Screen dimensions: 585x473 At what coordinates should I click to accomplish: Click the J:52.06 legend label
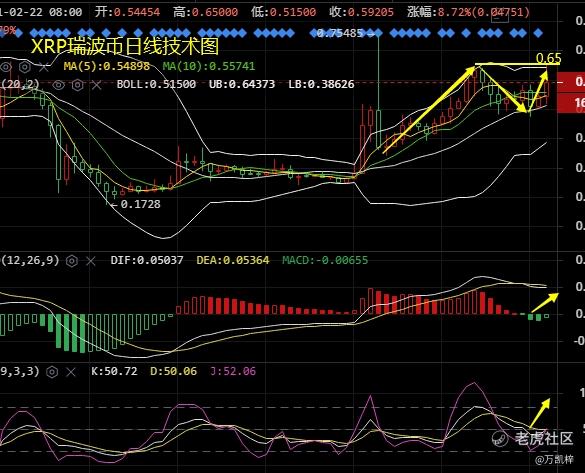coord(233,371)
